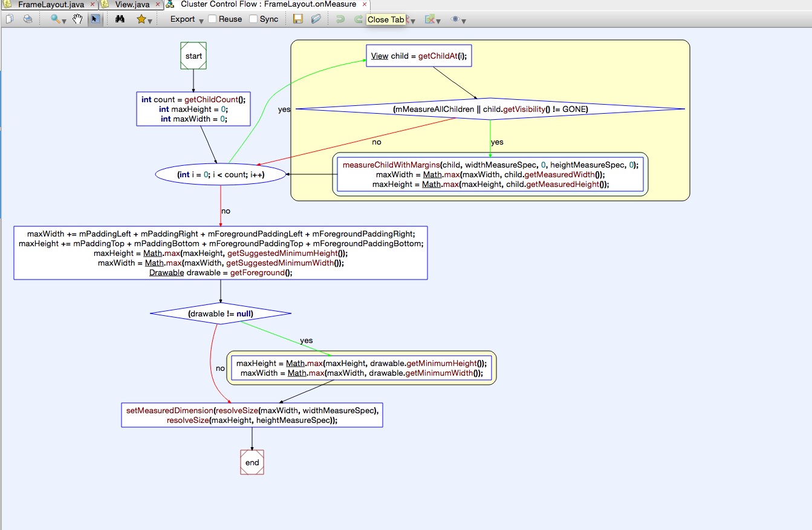Image resolution: width=812 pixels, height=530 pixels.
Task: Click the print toolbar icon
Action: (28, 19)
